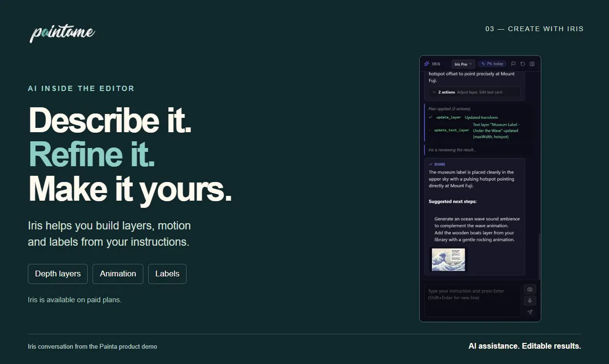609x364 pixels.
Task: Click '03 — CREATE WITH IRIS' text
Action: [535, 29]
